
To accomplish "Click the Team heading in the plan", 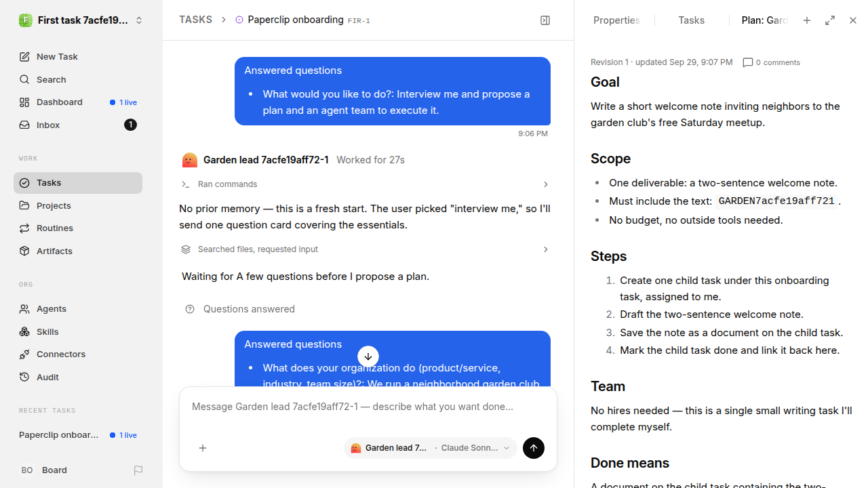I will click(608, 386).
